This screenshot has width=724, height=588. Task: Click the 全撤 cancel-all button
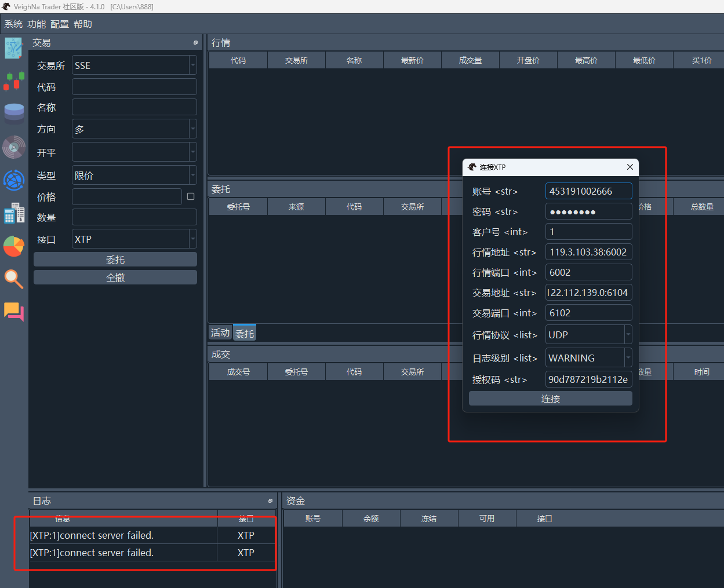[115, 277]
